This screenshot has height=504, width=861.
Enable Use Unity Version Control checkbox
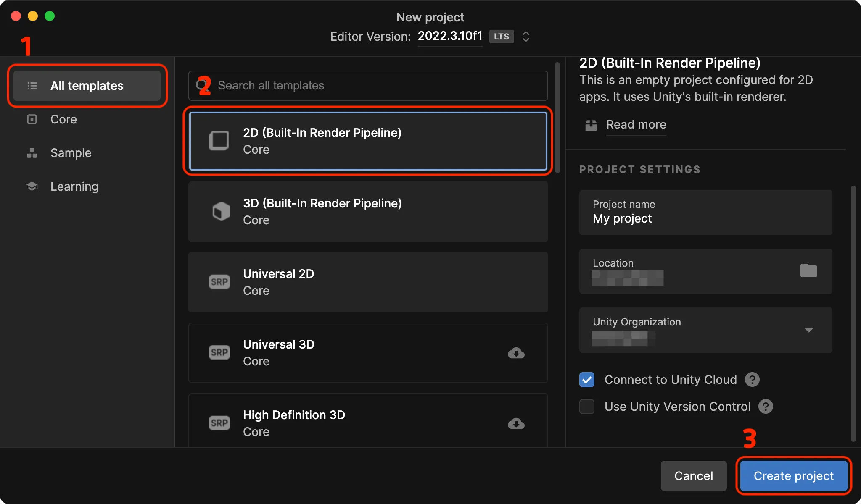click(x=588, y=407)
